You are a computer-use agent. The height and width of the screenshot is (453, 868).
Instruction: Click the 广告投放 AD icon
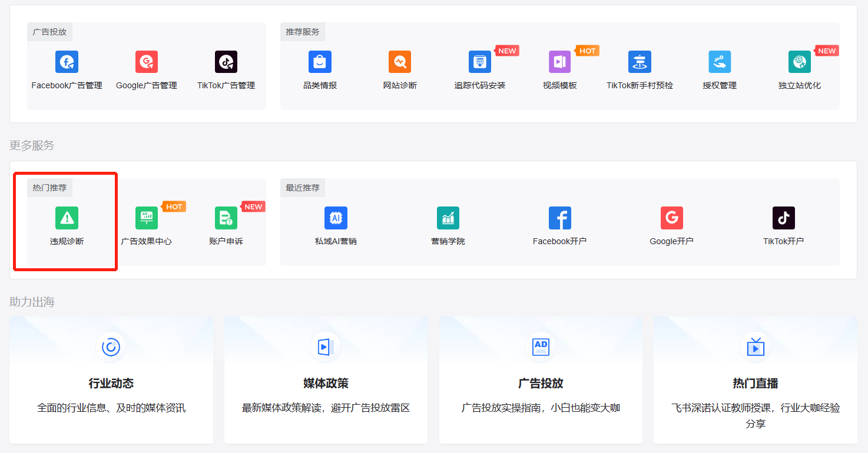(541, 347)
